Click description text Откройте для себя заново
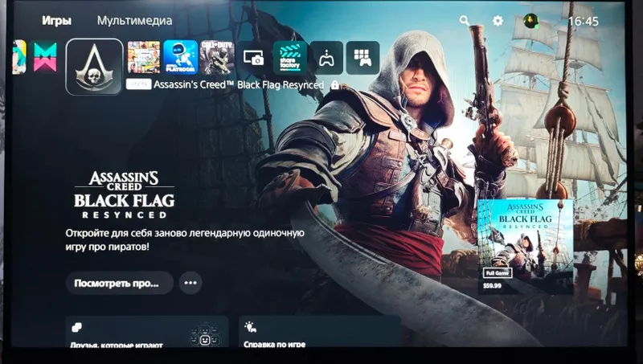 [185, 239]
